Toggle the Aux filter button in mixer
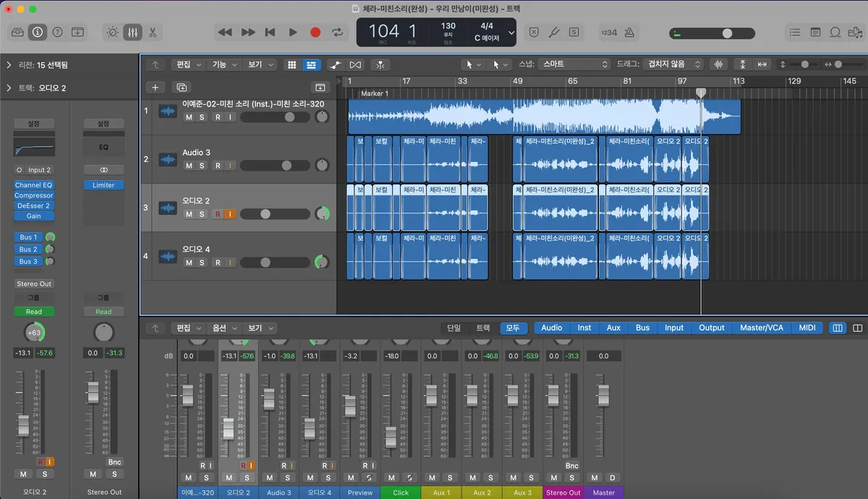Viewport: 868px width, 499px height. pos(613,328)
